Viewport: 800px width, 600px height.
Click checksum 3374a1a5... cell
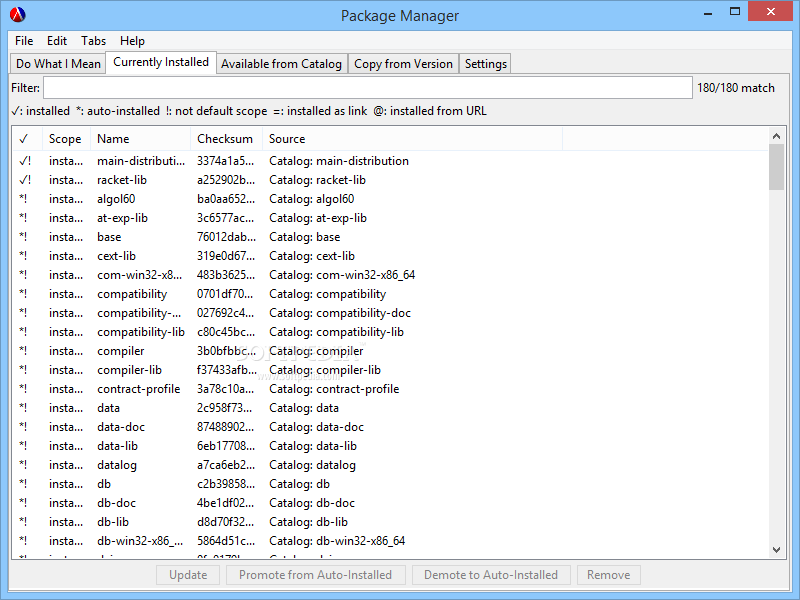click(226, 161)
